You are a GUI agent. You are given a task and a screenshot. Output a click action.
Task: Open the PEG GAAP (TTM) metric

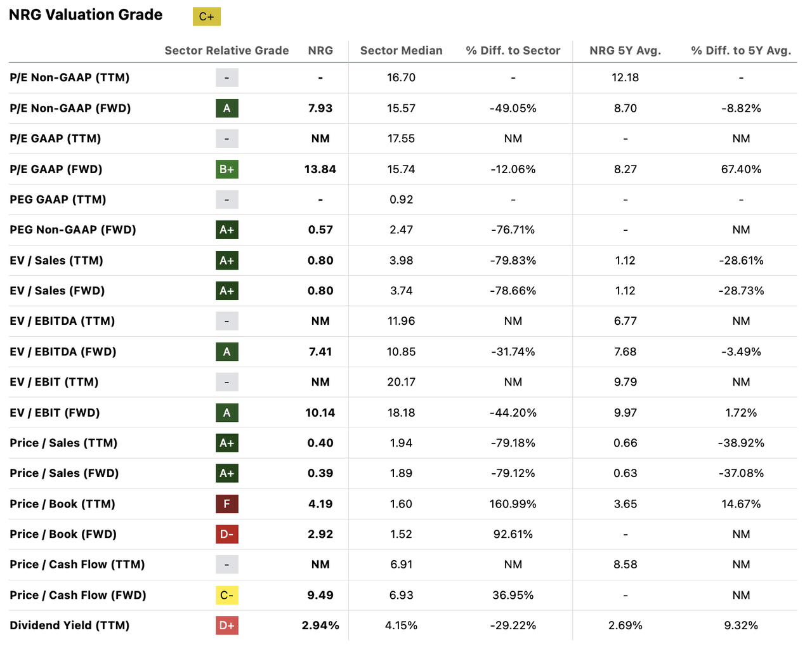pyautogui.click(x=58, y=199)
